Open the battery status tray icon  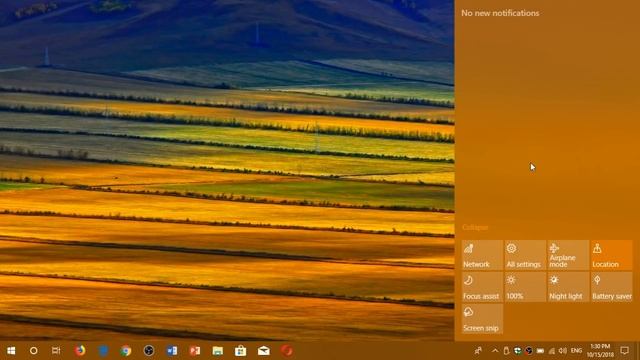point(540,351)
